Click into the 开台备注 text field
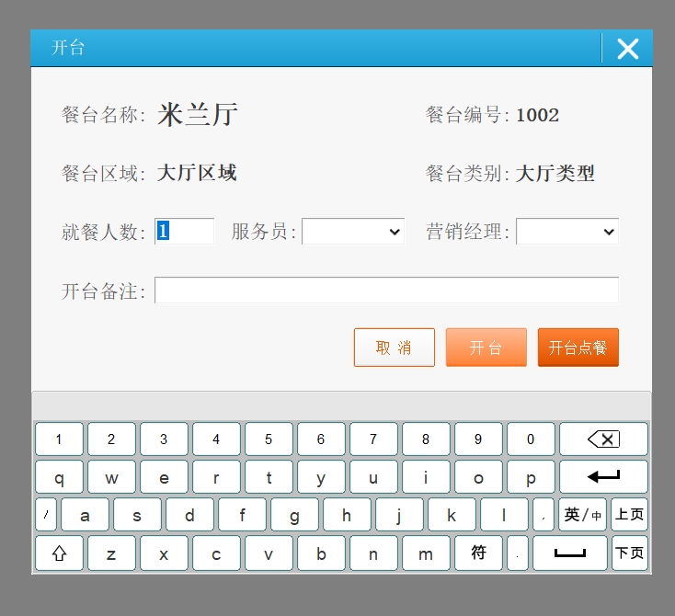Viewport: 675px width, 616px height. (386, 291)
